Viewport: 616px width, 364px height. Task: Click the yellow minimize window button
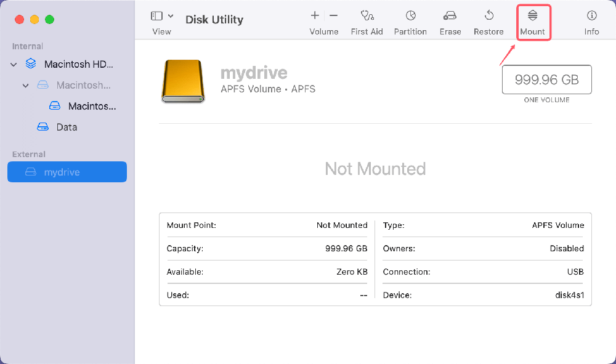pyautogui.click(x=34, y=20)
